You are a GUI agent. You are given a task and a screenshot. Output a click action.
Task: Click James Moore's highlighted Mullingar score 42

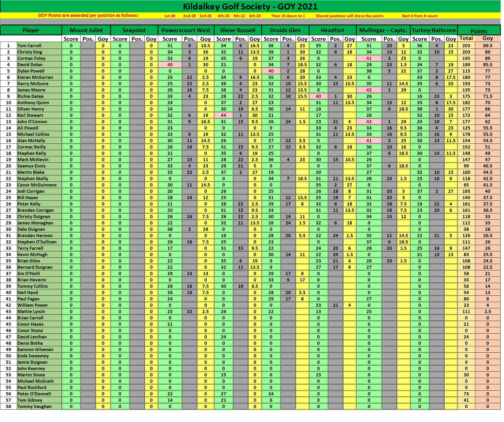tap(369, 90)
